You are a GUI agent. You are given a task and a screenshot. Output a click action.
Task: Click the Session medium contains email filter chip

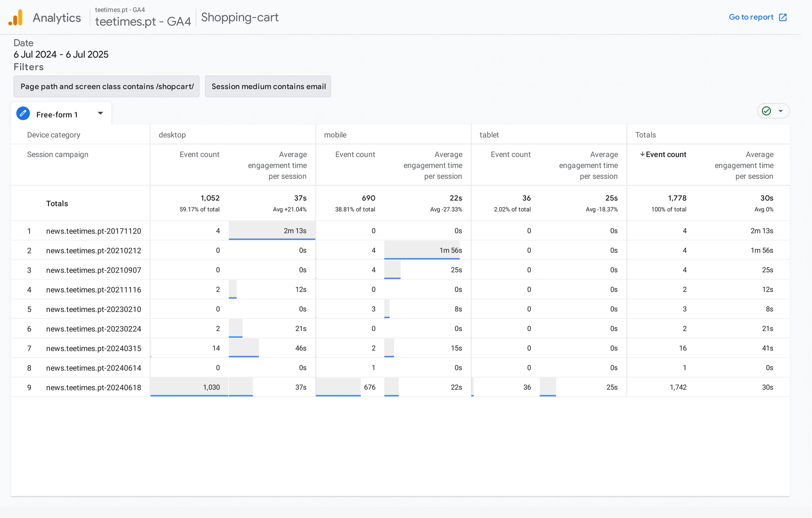pyautogui.click(x=268, y=86)
